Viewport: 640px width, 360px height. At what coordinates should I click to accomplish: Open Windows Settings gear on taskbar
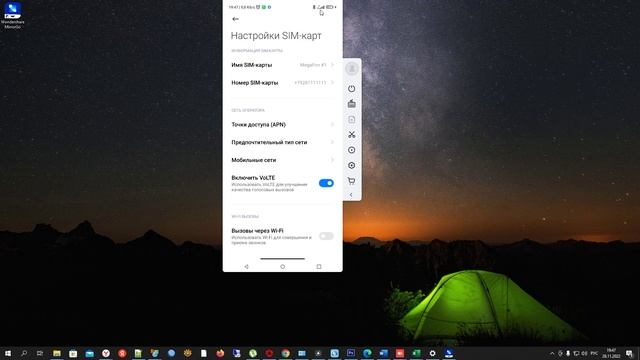(432, 353)
